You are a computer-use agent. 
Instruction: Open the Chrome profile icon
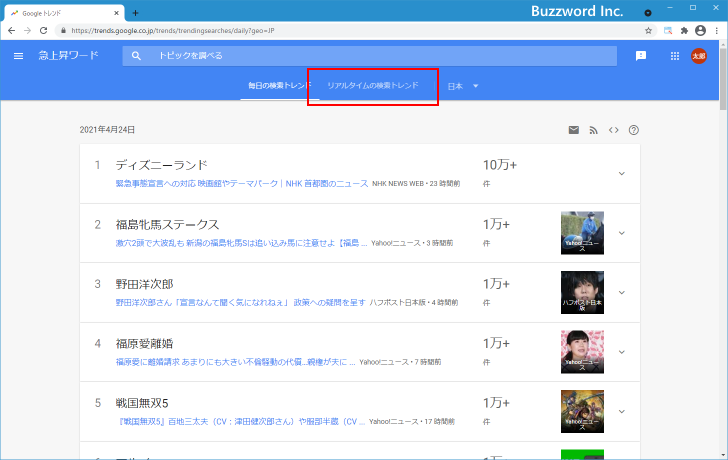[x=700, y=31]
